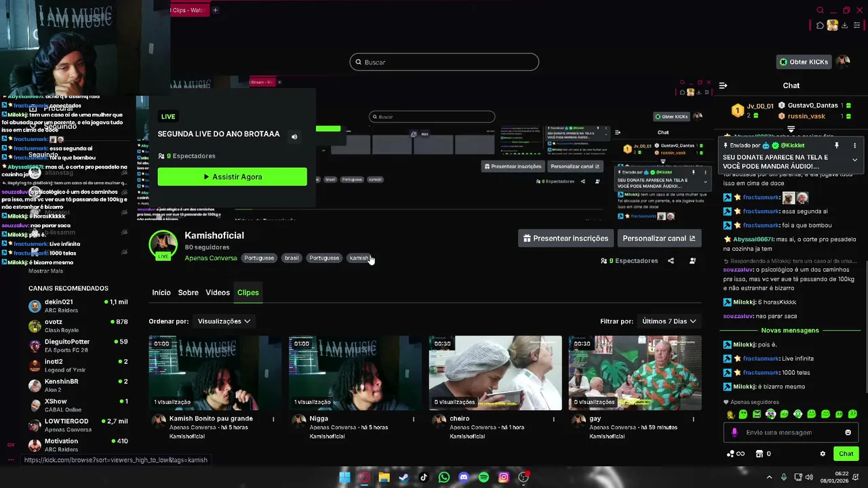This screenshot has width=868, height=488.
Task: Play the Kamish Bonito pau grande clip
Action: point(216,373)
